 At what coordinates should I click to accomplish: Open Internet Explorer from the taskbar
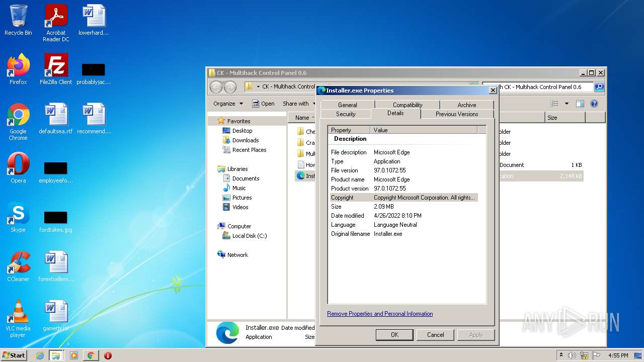(40, 355)
